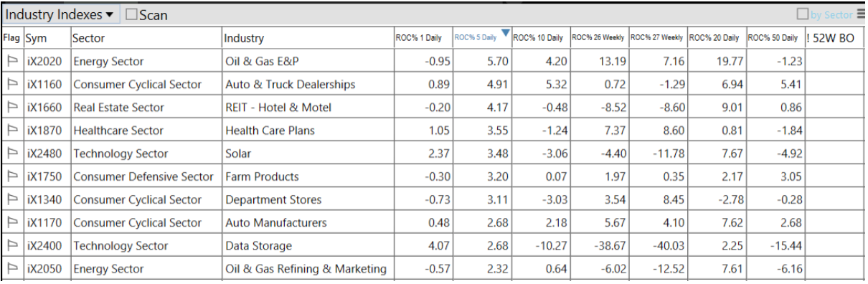Flag the iX2400 Data Storage row
868x284 pixels.
click(11, 246)
